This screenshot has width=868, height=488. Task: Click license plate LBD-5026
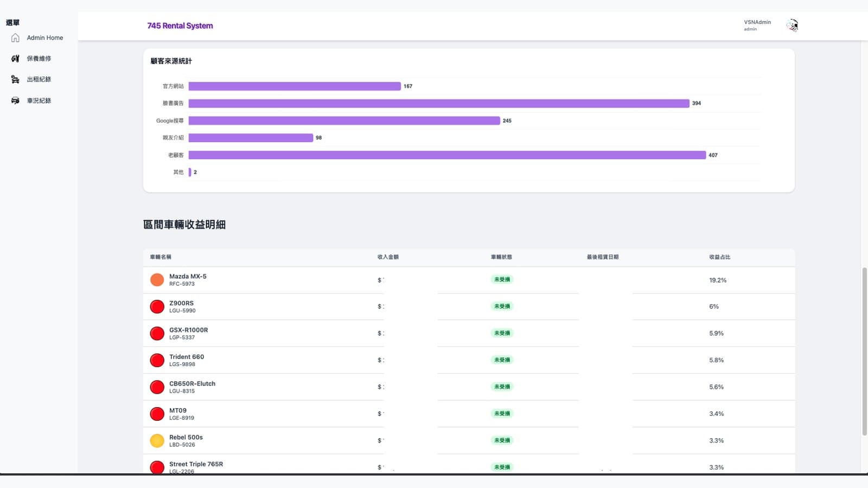point(182,445)
